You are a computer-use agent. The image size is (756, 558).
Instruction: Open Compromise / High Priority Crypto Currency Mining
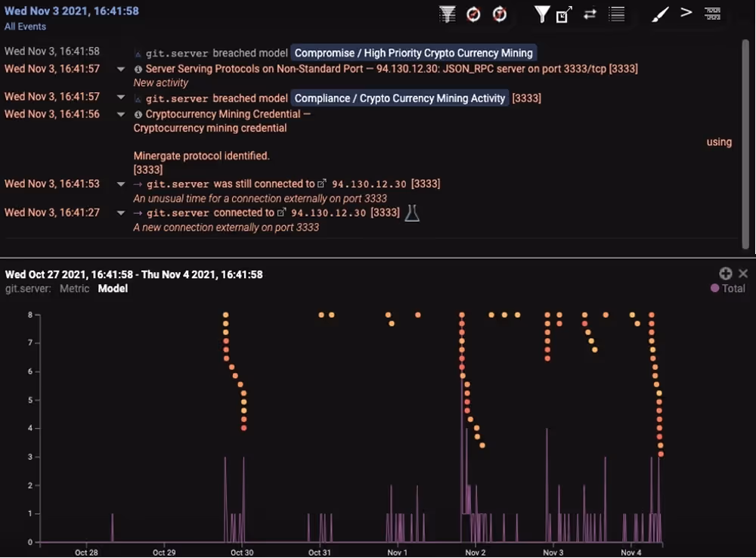(x=414, y=53)
